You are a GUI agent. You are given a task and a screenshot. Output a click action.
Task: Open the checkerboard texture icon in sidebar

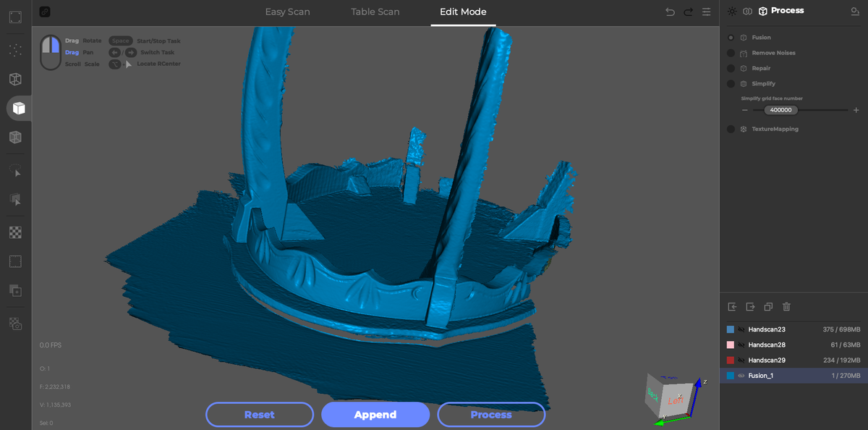14,232
